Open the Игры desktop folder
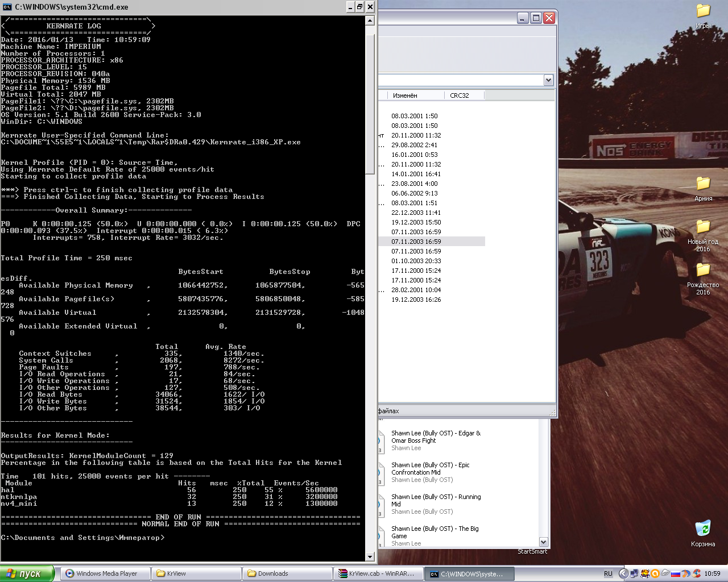The height and width of the screenshot is (582, 728). pos(703,11)
